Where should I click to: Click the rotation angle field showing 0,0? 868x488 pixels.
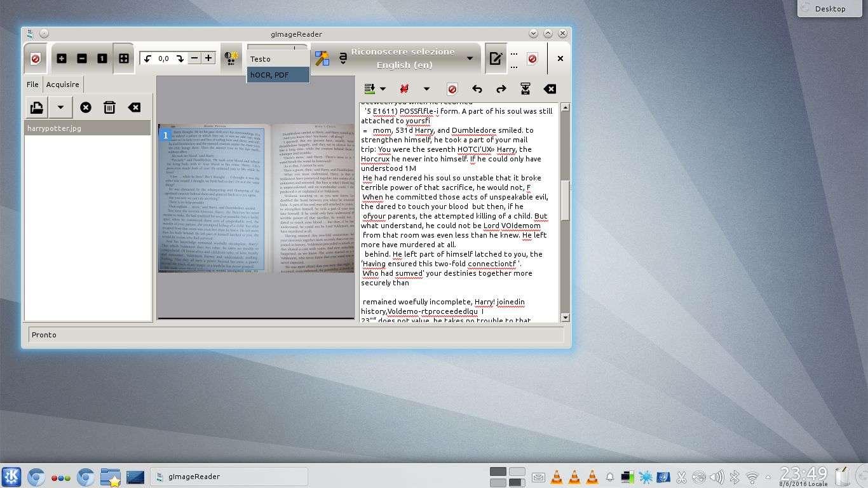pyautogui.click(x=164, y=58)
